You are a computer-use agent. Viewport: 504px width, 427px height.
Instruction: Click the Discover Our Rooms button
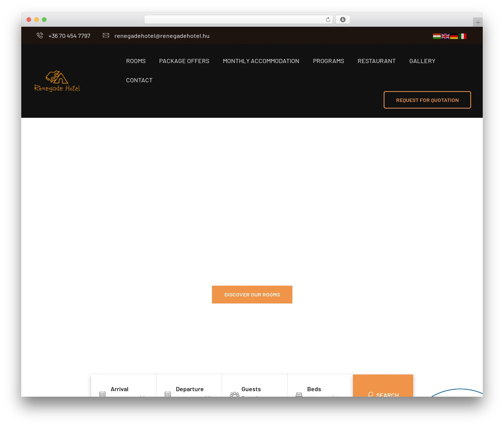click(252, 295)
